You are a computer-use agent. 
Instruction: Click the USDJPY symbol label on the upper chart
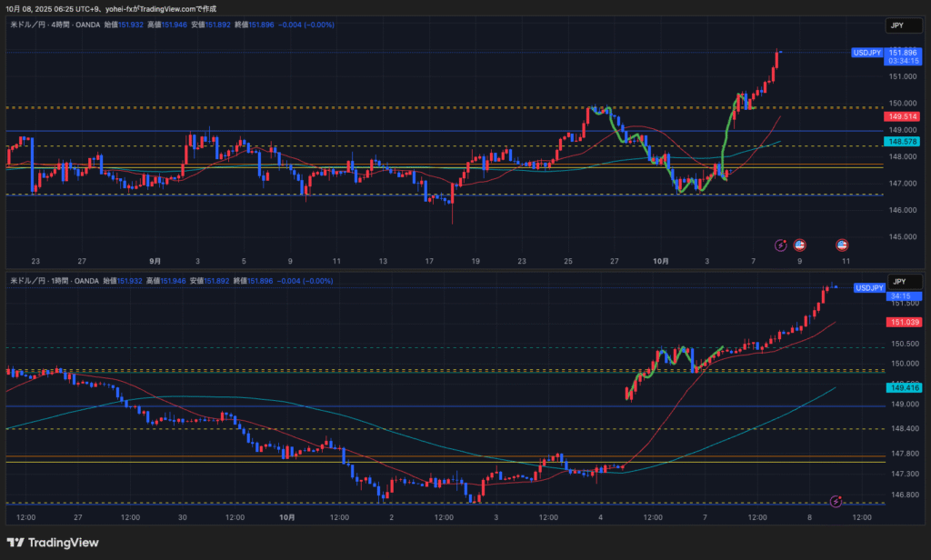coord(866,54)
